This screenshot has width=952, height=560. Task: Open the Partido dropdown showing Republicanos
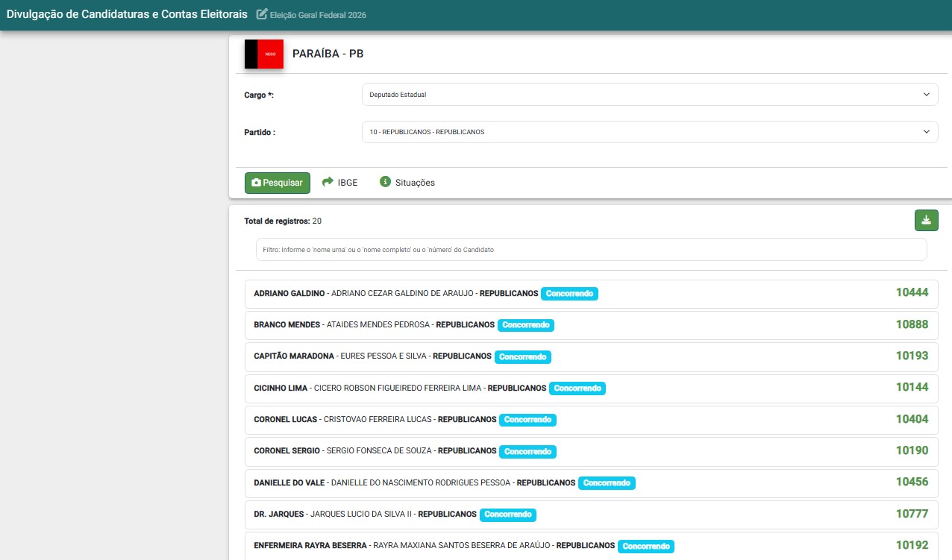pyautogui.click(x=650, y=132)
